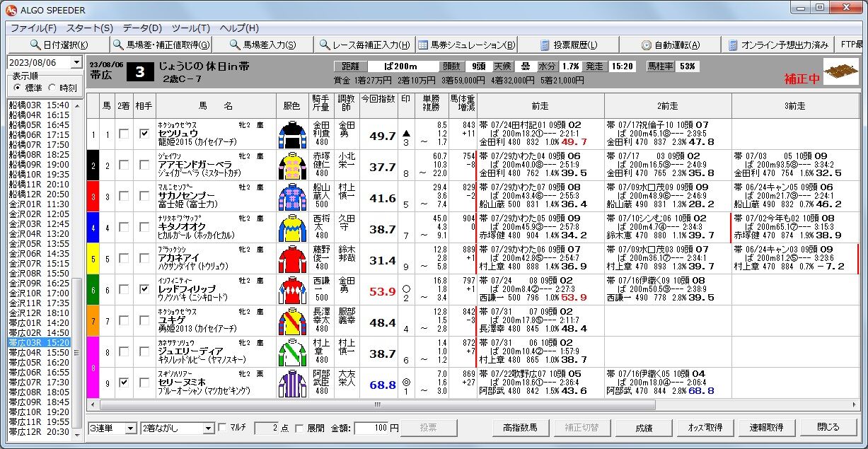This screenshot has width=868, height=449.
Task: Open the スタート(S) menu
Action: [x=90, y=28]
